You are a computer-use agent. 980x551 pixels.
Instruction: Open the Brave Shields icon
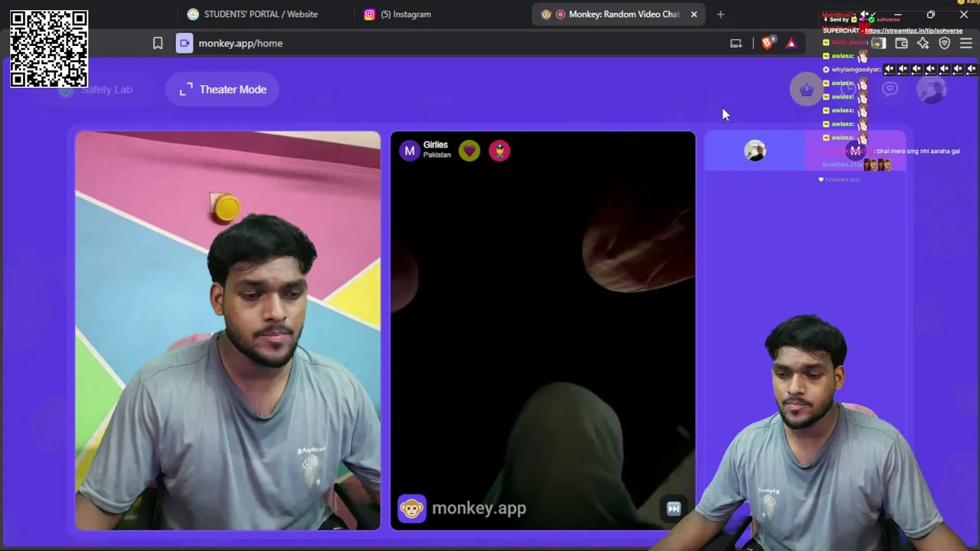pyautogui.click(x=767, y=44)
